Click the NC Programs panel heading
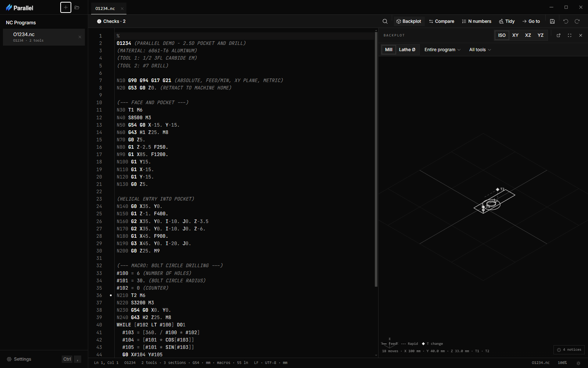Screen dimensions: 588x368 (21, 22)
